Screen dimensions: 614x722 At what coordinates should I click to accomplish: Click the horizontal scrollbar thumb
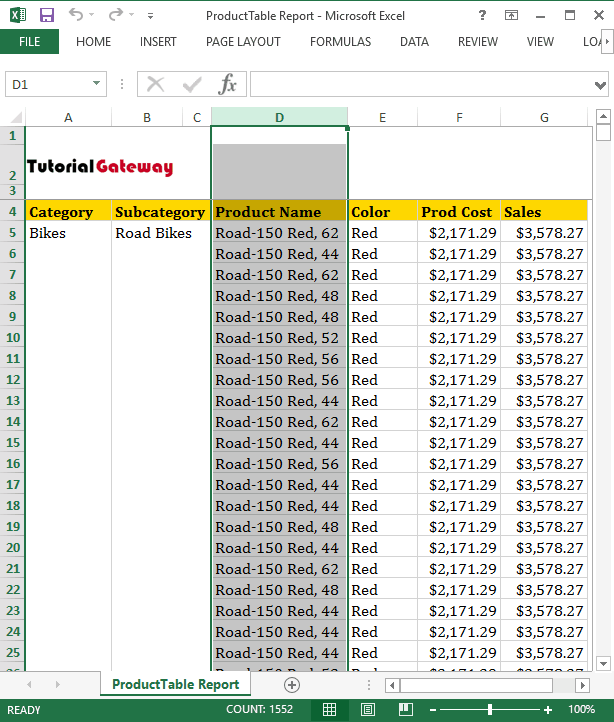[x=476, y=685]
